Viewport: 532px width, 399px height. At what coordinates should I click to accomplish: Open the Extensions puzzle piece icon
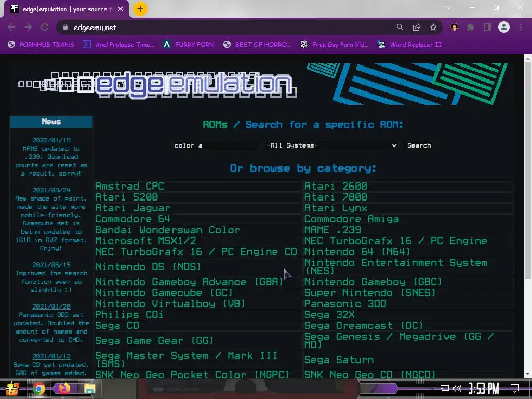click(471, 27)
